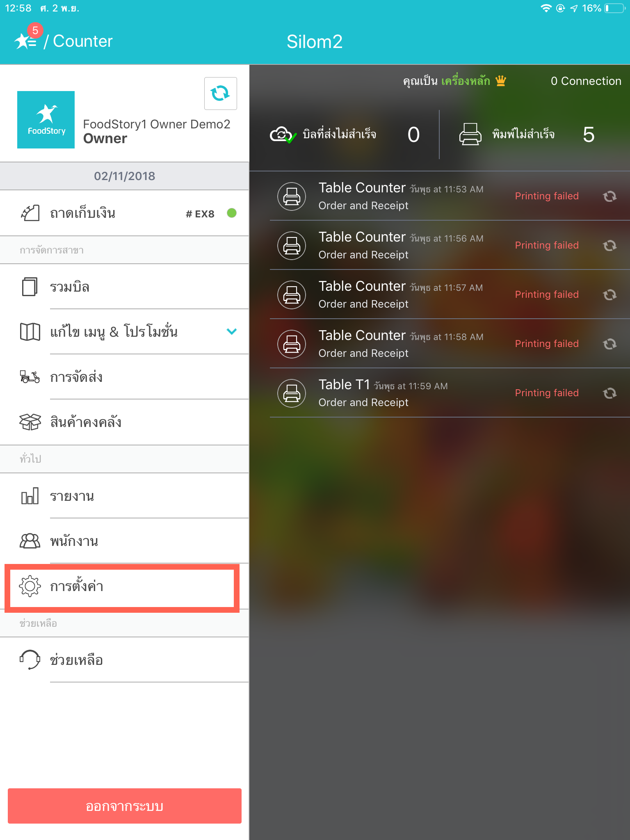The width and height of the screenshot is (630, 840).
Task: Tap the FoodStory logo thumbnail
Action: coord(46,120)
